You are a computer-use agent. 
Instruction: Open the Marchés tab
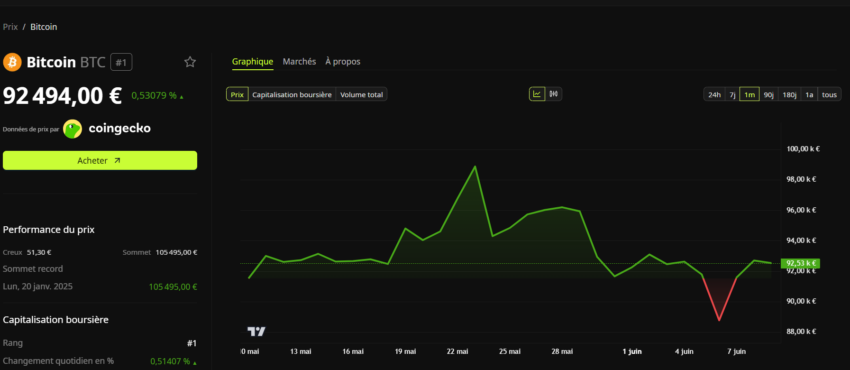pos(299,62)
